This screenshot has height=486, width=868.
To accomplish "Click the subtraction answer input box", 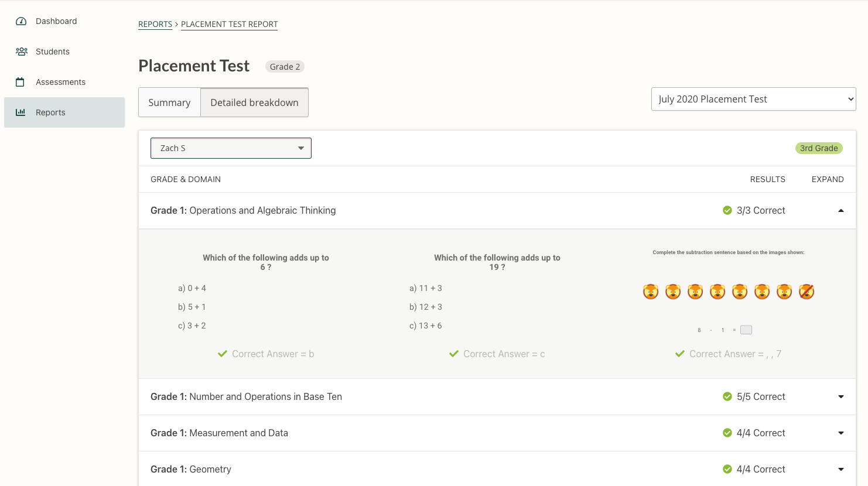I will click(746, 330).
